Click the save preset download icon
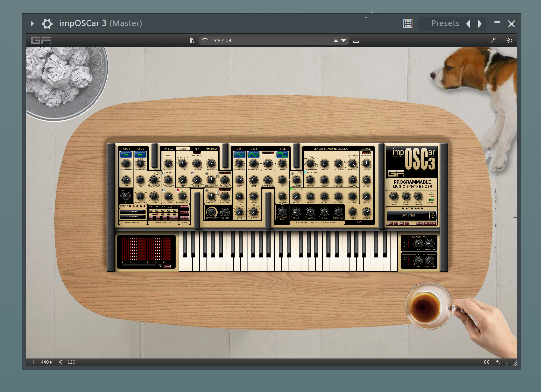This screenshot has height=392, width=541. (x=356, y=41)
